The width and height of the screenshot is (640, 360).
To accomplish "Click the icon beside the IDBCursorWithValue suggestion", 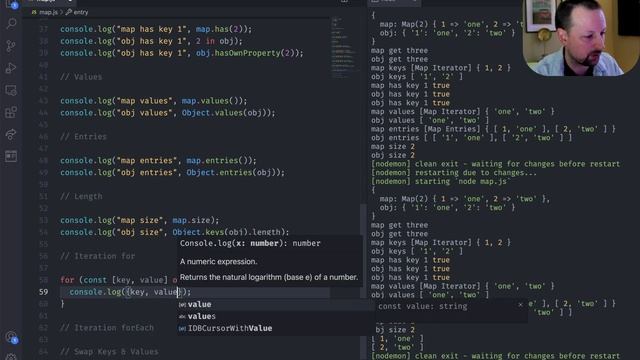I will pos(182,328).
